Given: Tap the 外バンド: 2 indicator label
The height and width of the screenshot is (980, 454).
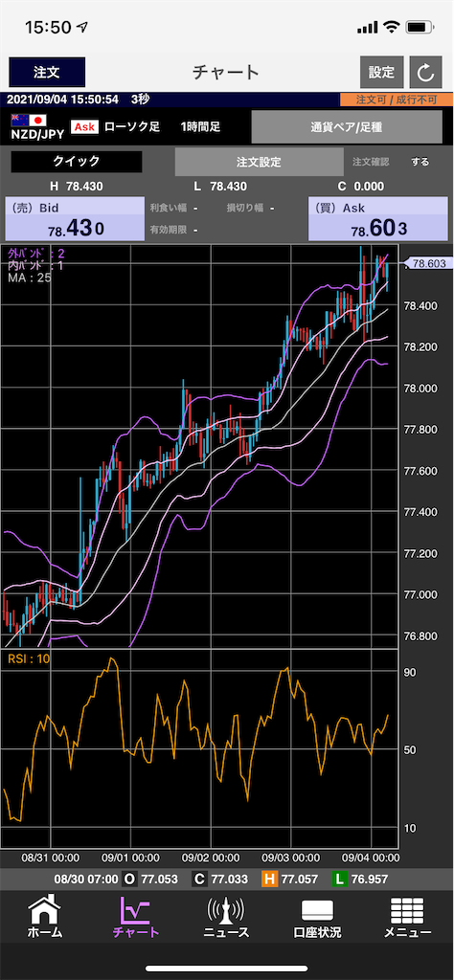Looking at the screenshot, I should click(x=36, y=253).
